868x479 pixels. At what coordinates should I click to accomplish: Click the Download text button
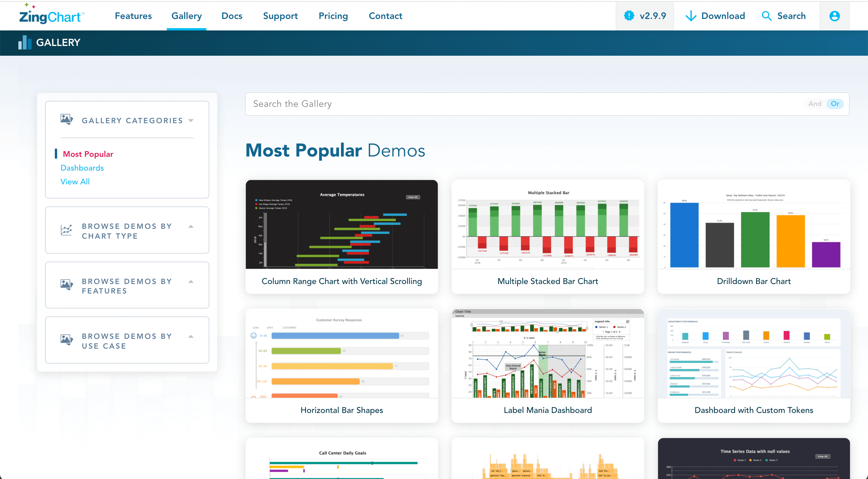point(723,16)
